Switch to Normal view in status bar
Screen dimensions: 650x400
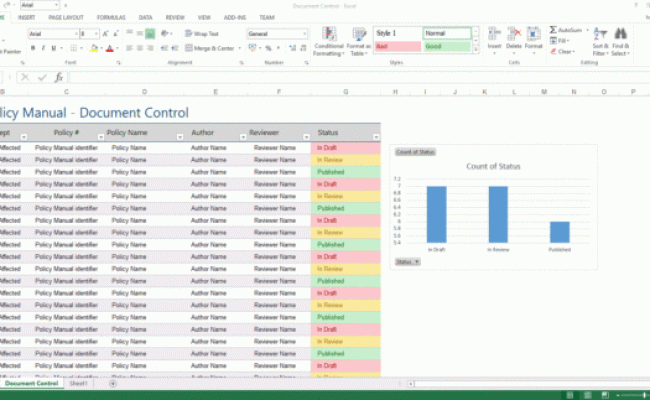pyautogui.click(x=570, y=395)
